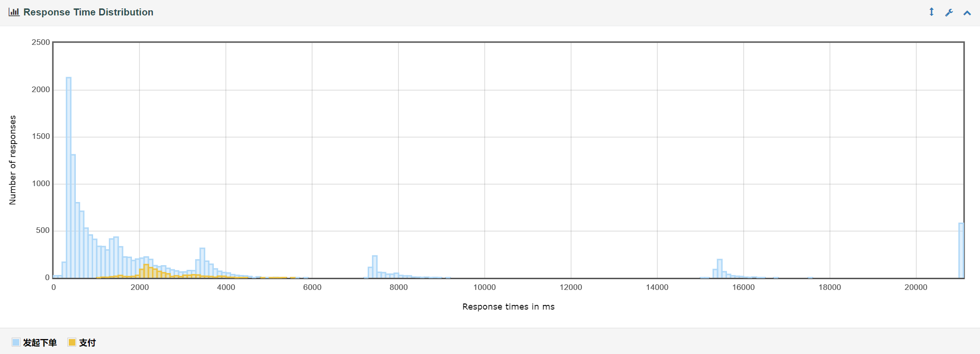Click the Response Time Distribution title
Screen dimensions: 980x354
point(88,12)
